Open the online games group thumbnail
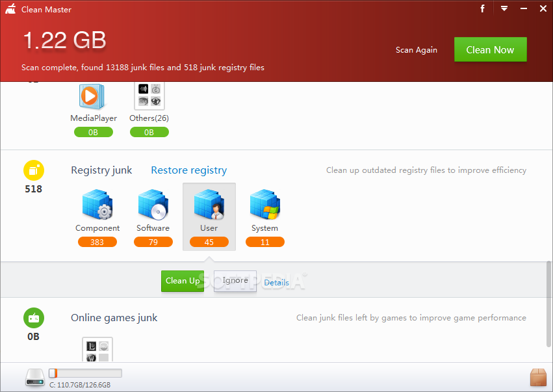The width and height of the screenshot is (553, 392). click(x=97, y=349)
